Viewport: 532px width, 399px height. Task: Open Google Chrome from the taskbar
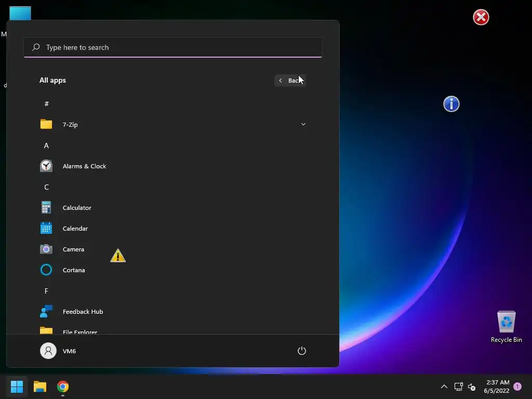63,387
